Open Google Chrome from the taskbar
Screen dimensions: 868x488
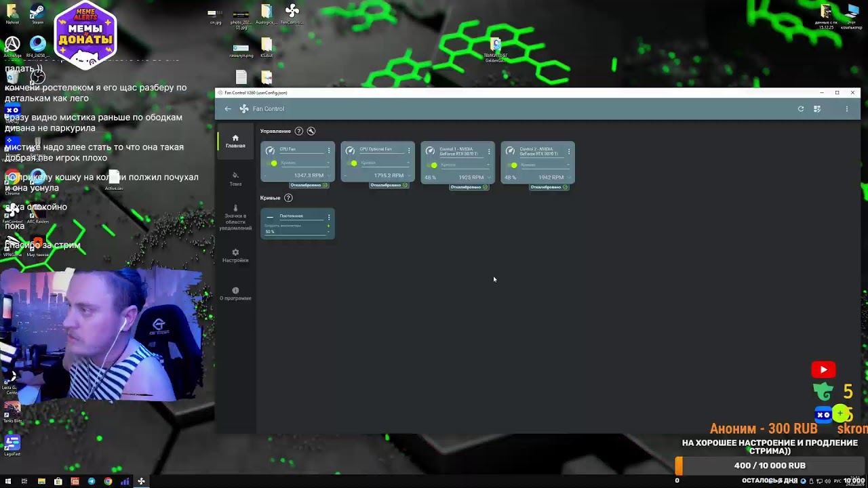pos(108,481)
